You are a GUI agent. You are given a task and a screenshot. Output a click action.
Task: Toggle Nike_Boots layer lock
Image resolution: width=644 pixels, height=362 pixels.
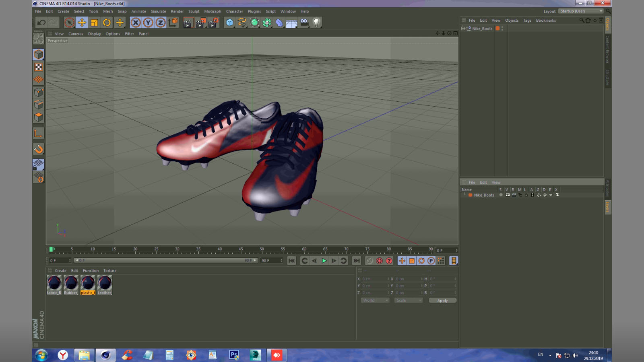pyautogui.click(x=526, y=195)
